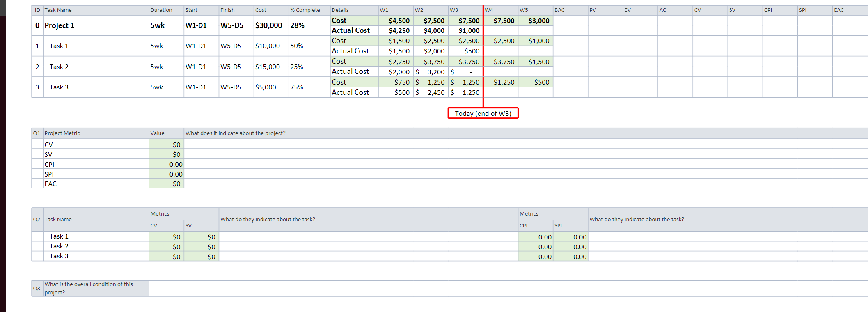Select the 50% complete cell for Task 1
Screen dimensions: 868x312
click(309, 46)
